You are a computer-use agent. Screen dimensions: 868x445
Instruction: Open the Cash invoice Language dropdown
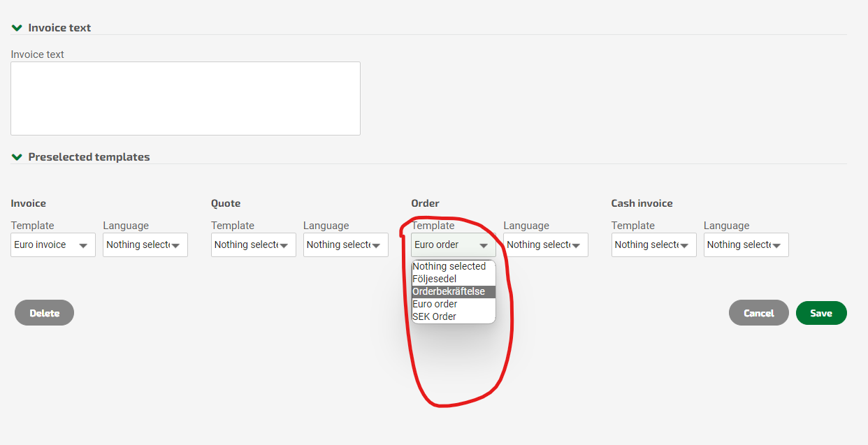(x=746, y=245)
